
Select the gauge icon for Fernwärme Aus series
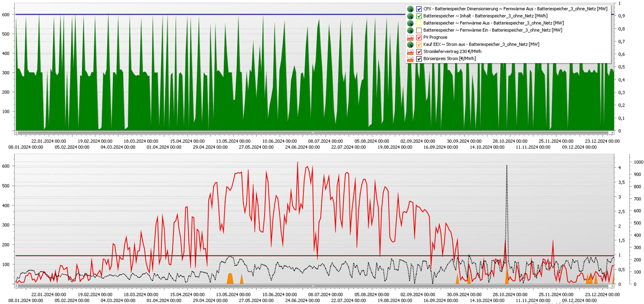click(x=410, y=23)
